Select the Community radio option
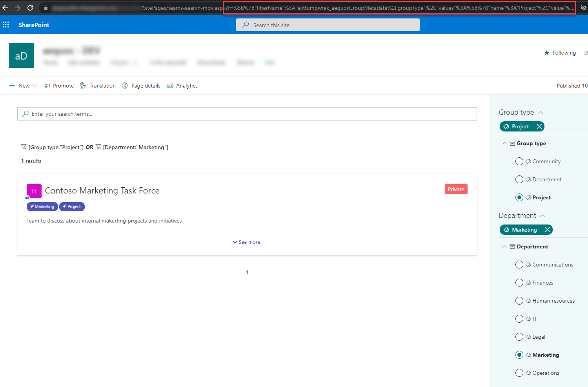 (519, 161)
